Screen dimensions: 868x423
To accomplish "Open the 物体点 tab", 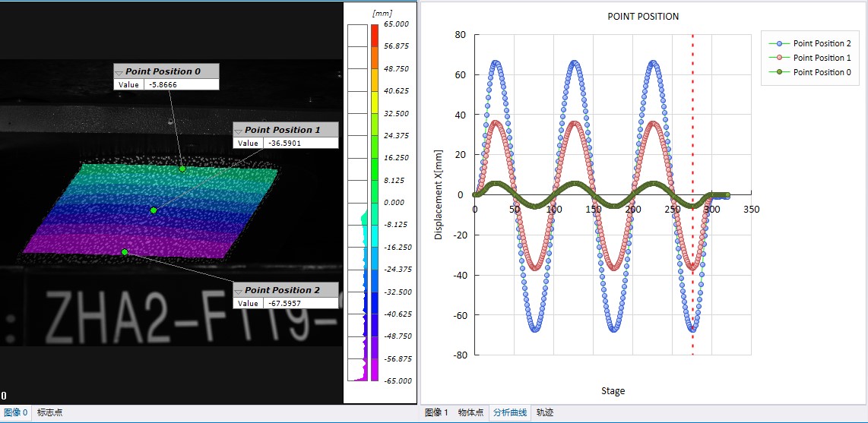I will coord(470,413).
